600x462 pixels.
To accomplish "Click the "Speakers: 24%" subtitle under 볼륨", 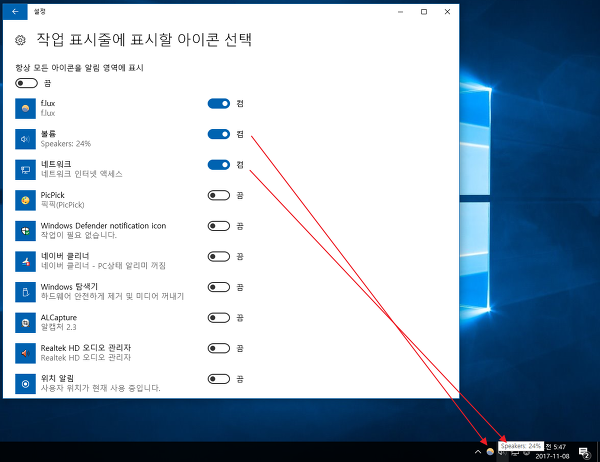I will (66, 144).
